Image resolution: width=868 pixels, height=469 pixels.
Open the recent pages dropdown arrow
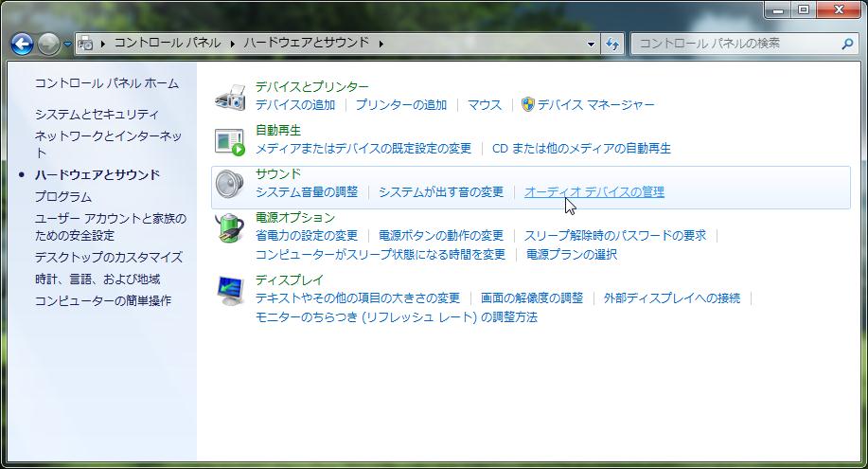(67, 44)
